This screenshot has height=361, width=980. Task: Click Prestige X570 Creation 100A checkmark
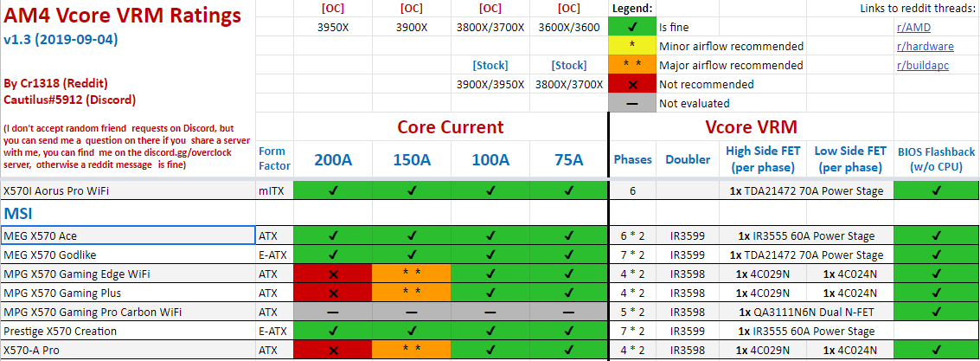point(490,331)
